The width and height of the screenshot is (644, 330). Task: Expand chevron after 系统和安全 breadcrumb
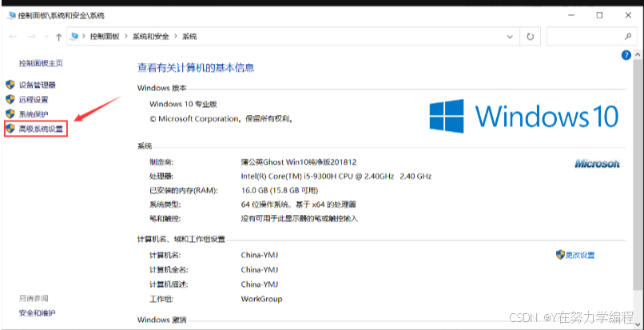point(175,37)
